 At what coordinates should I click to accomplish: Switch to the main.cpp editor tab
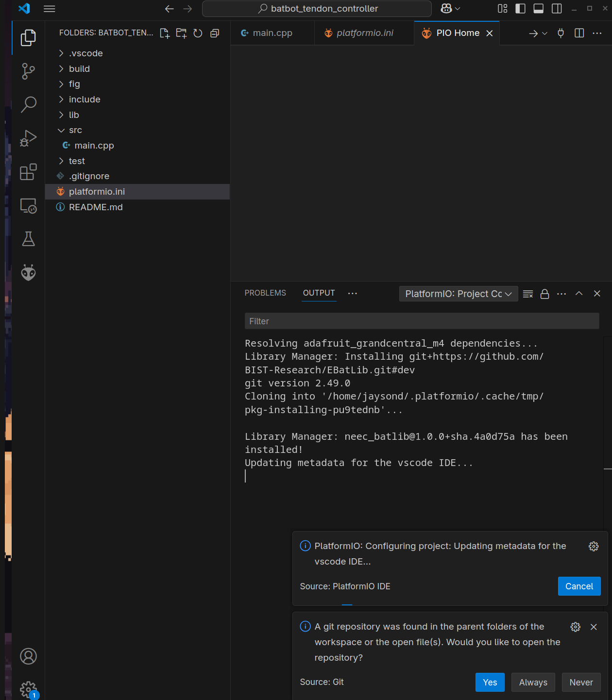(272, 33)
